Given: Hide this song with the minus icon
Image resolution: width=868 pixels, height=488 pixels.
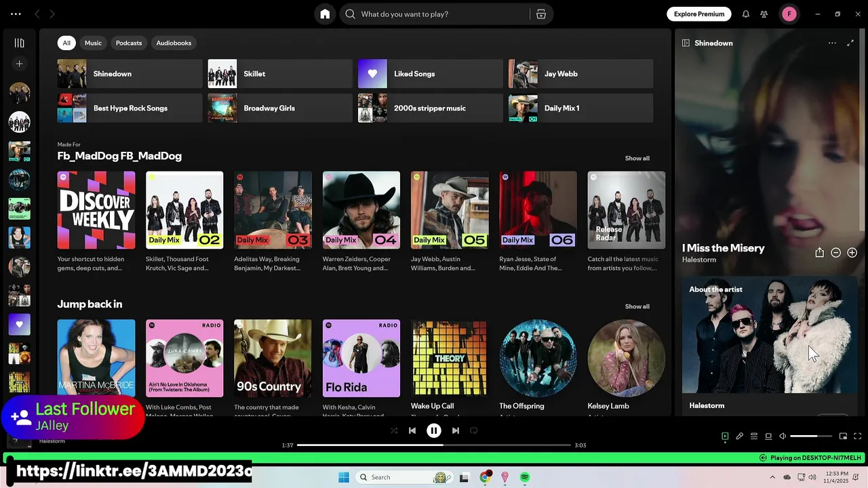Looking at the screenshot, I should pyautogui.click(x=836, y=252).
